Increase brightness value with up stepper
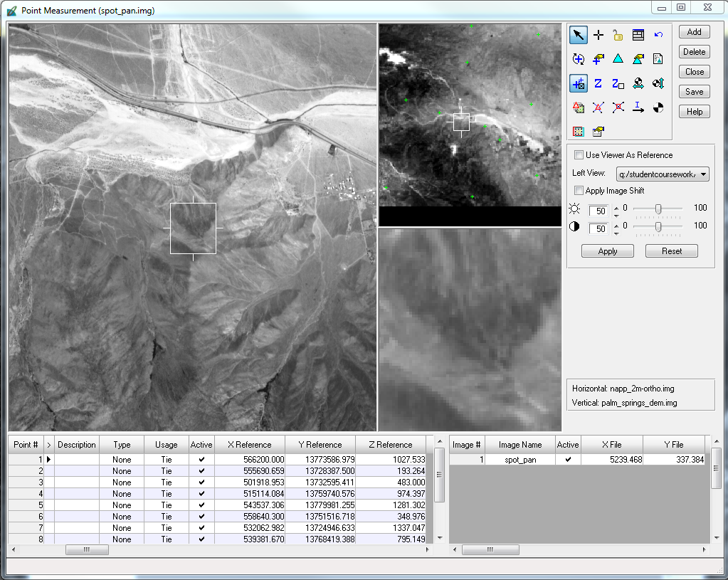The width and height of the screenshot is (728, 580). pos(616,207)
